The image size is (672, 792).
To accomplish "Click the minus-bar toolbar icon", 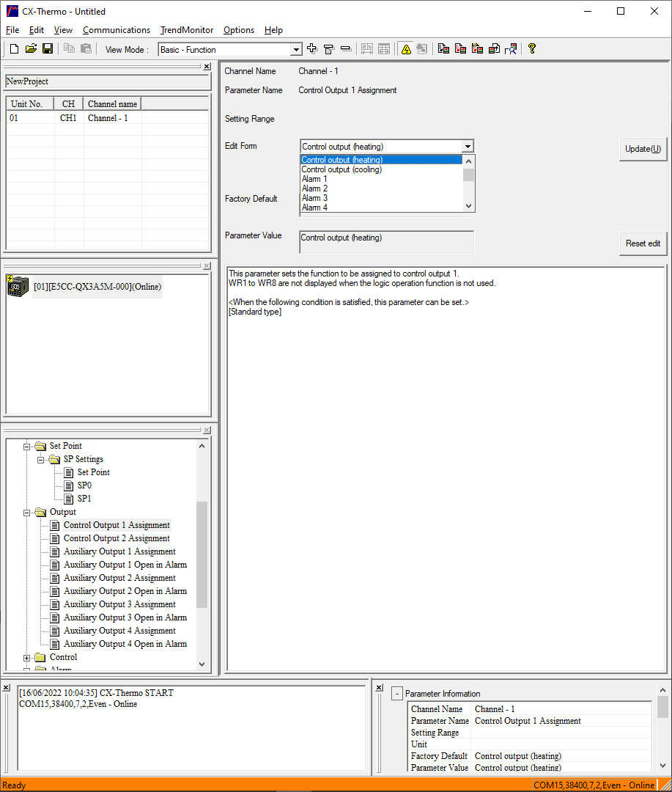I will (346, 49).
